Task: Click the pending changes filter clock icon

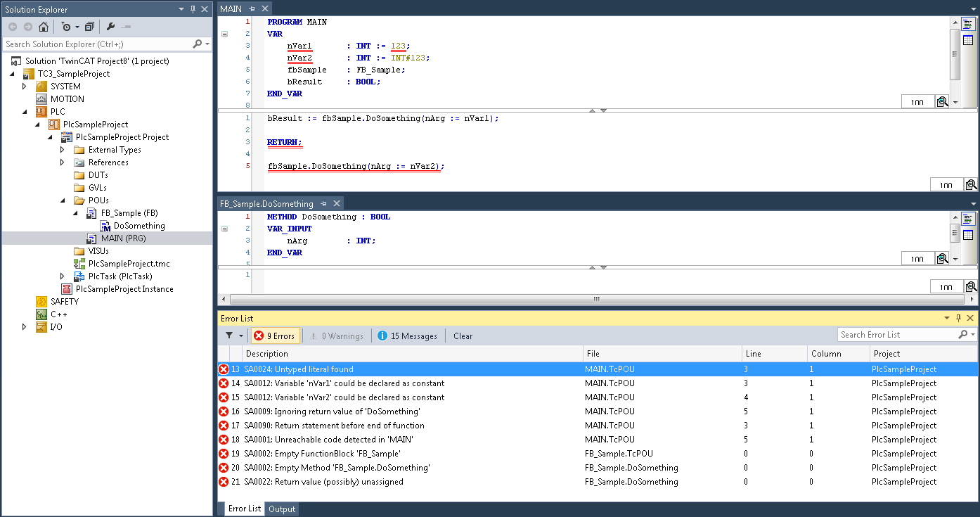Action: tap(66, 27)
